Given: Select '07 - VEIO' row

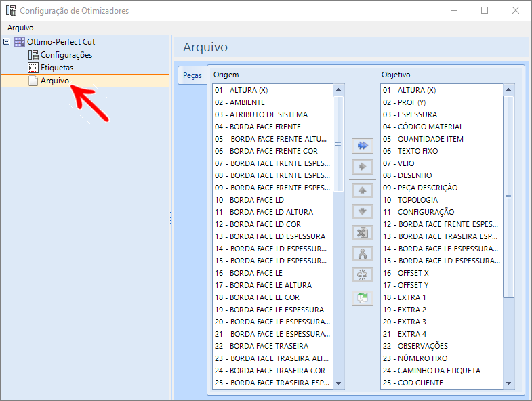Looking at the screenshot, I should pyautogui.click(x=442, y=163).
